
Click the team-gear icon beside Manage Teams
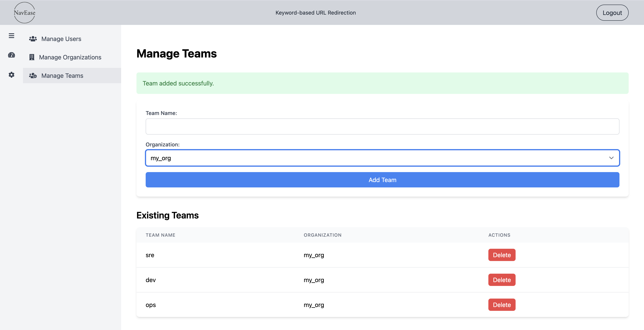33,76
